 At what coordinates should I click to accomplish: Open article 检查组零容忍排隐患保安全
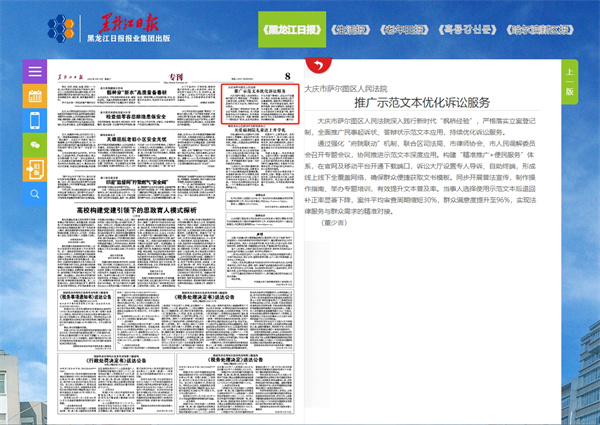coord(136,116)
